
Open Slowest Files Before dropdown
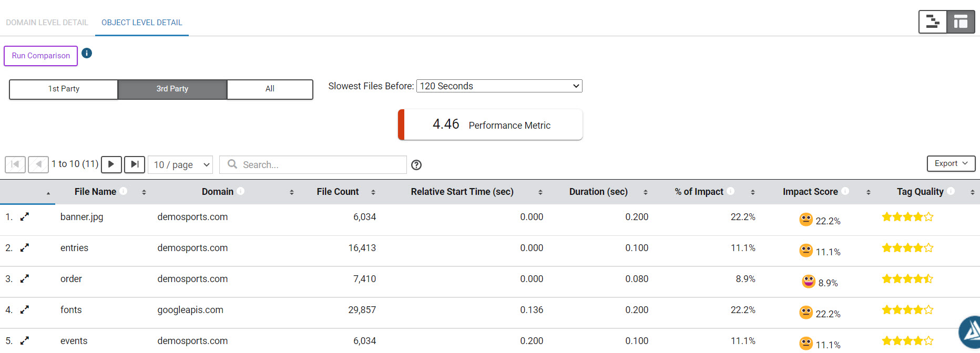click(499, 86)
